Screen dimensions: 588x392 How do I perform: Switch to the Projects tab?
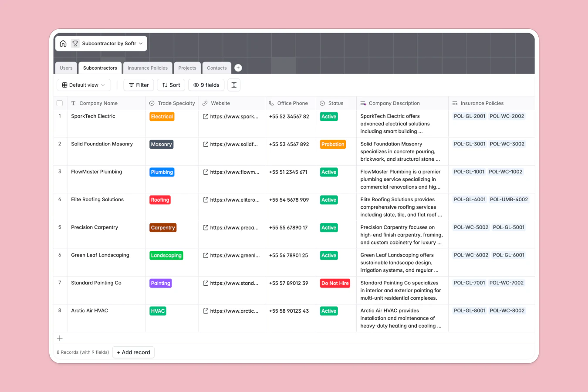[187, 68]
